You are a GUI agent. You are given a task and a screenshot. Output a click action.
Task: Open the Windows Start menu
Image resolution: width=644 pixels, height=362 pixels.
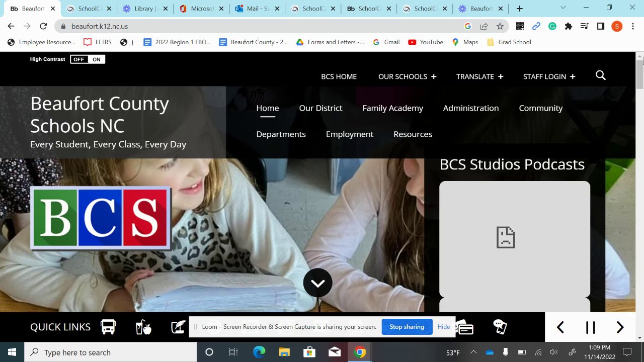tap(12, 352)
